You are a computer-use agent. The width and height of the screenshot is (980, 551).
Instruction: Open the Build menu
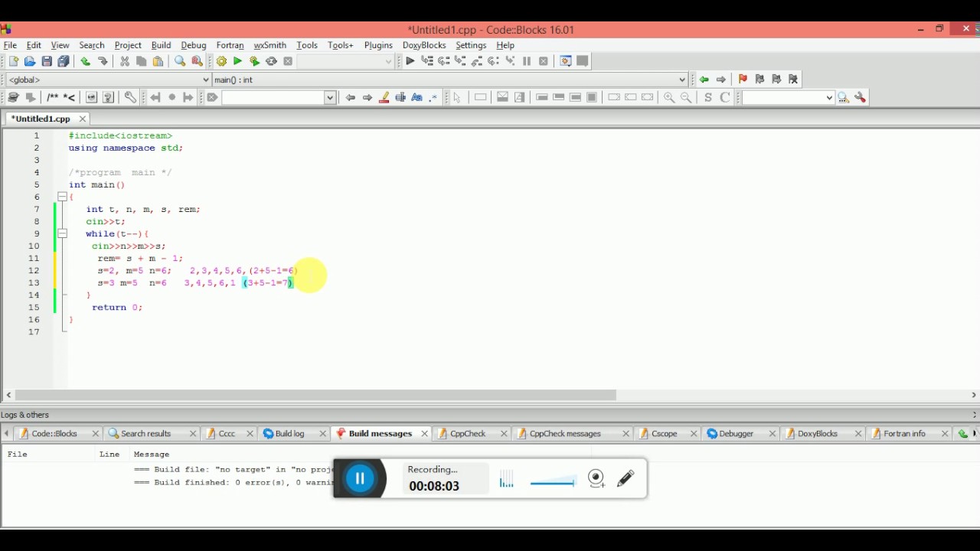[161, 45]
